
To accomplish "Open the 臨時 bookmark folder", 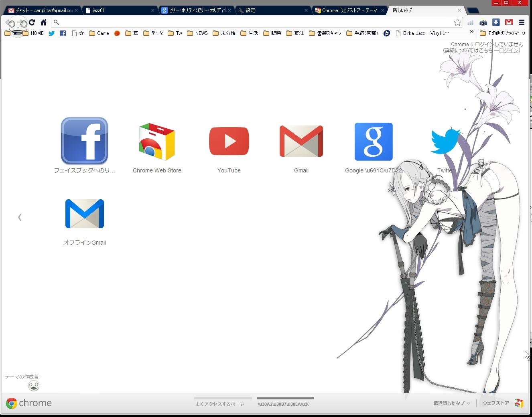I will pyautogui.click(x=272, y=33).
